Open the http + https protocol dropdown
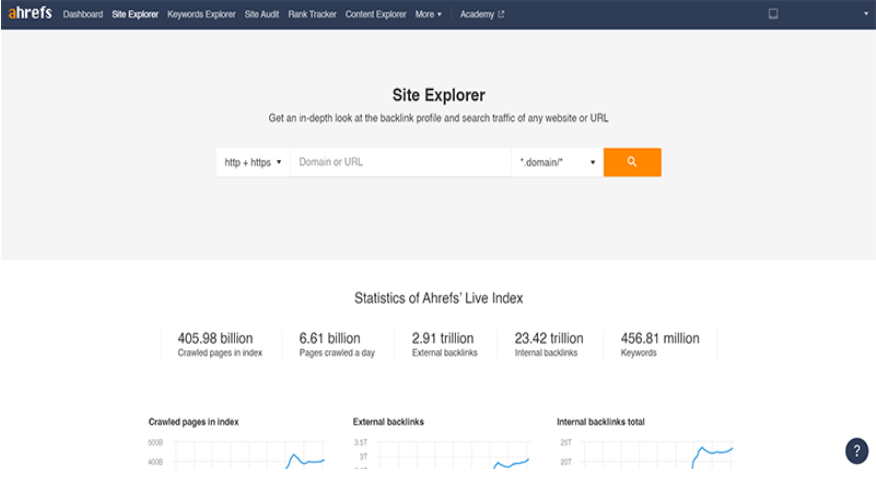876x503 pixels. coord(253,162)
